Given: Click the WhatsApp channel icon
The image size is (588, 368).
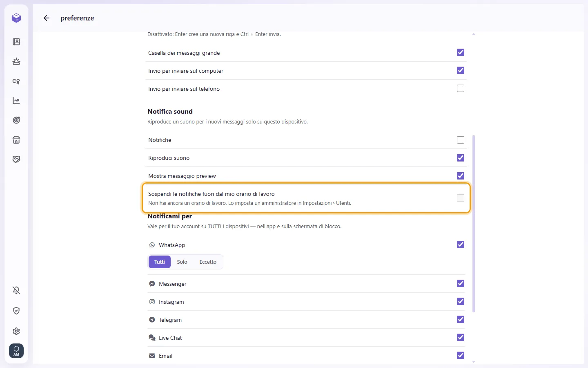Looking at the screenshot, I should (152, 245).
